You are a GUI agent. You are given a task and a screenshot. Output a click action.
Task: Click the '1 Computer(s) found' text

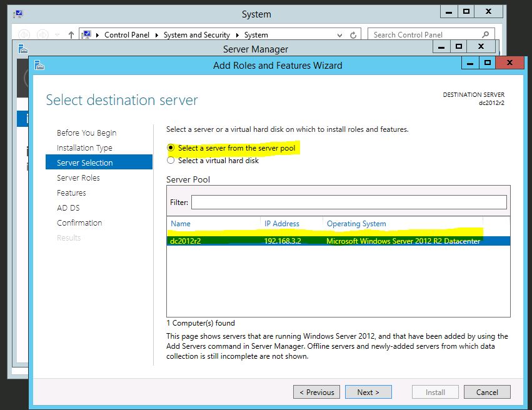click(x=201, y=323)
